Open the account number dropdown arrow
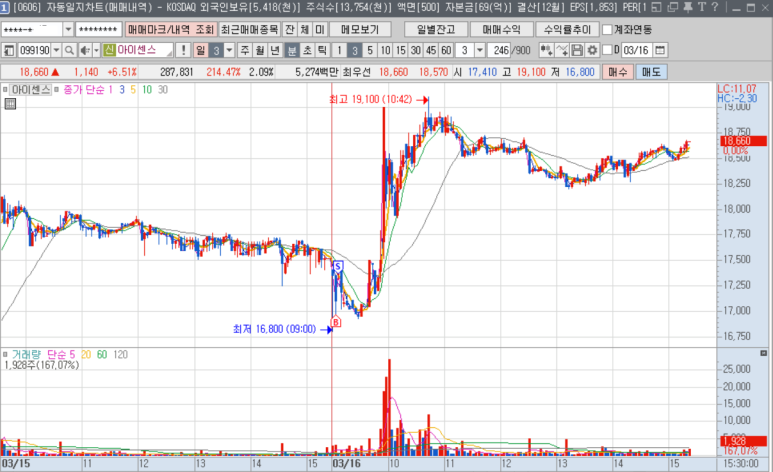 pos(68,30)
